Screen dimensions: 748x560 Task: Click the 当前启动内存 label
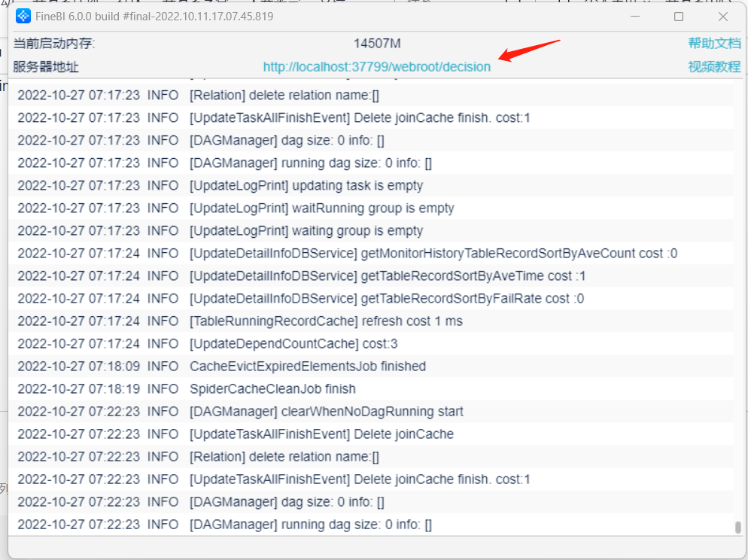pos(54,44)
